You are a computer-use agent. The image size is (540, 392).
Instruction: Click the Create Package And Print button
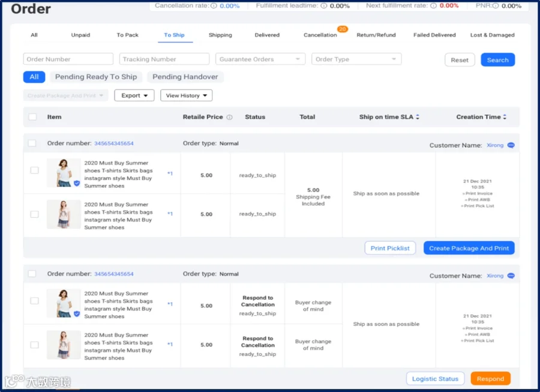click(469, 248)
